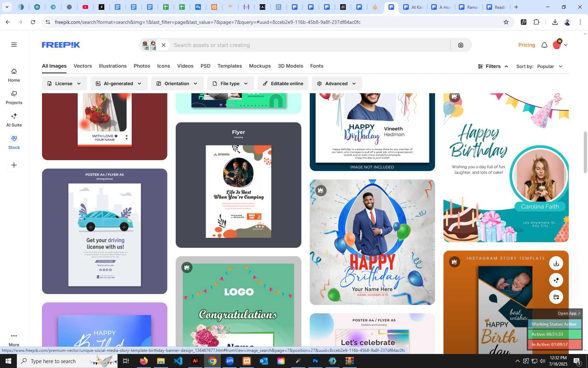Open AI Suite in the sidebar

(x=14, y=120)
